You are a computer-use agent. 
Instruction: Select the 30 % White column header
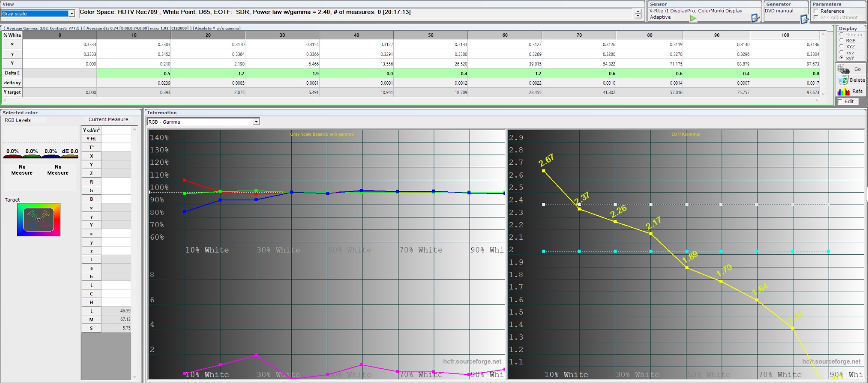coord(282,35)
